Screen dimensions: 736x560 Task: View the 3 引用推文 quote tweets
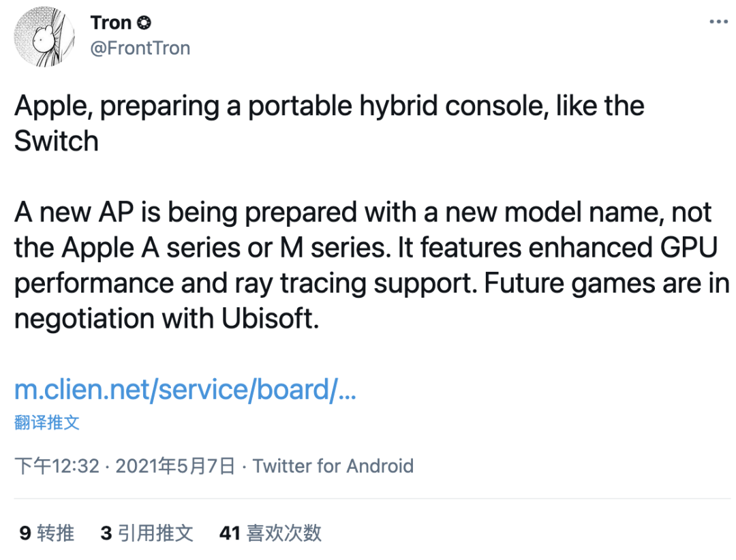pos(147,533)
